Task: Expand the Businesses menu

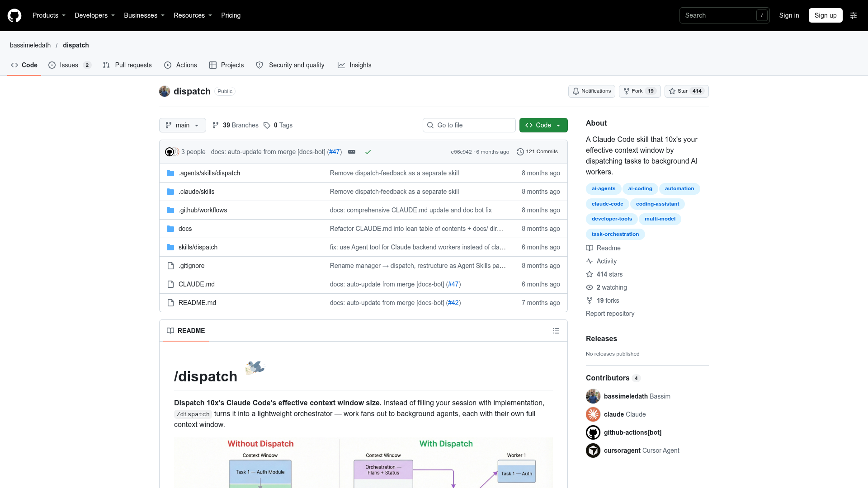Action: click(144, 15)
